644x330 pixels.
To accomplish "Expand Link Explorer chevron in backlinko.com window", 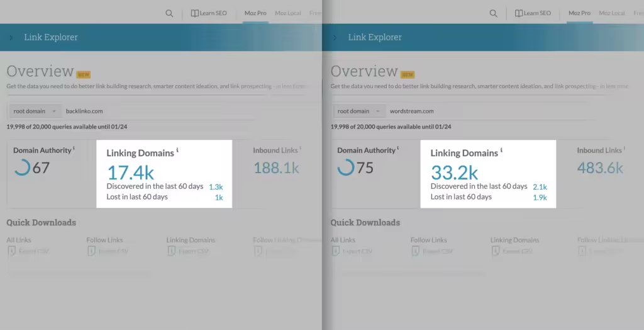I will [x=11, y=37].
